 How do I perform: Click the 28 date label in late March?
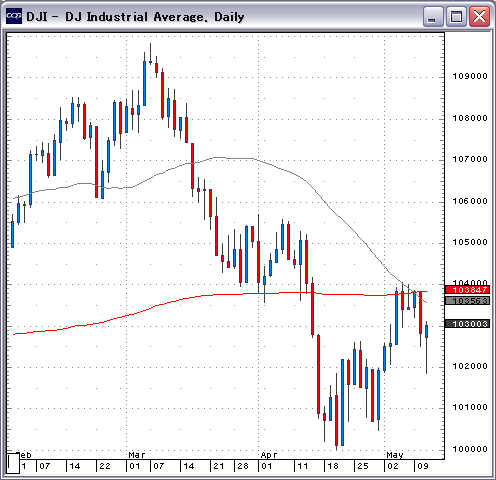tap(243, 466)
